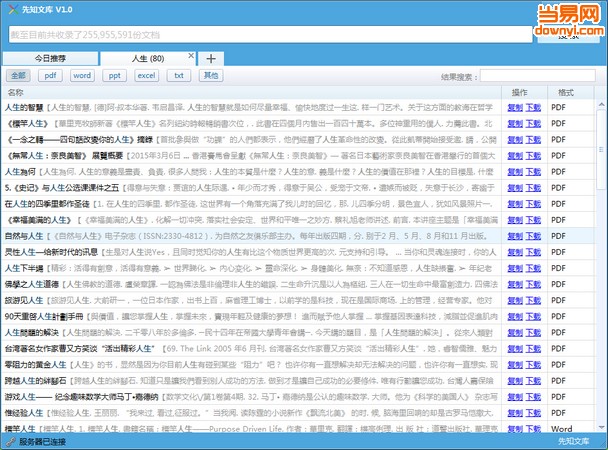Filter results by word
This screenshot has height=450, width=608.
[82, 76]
